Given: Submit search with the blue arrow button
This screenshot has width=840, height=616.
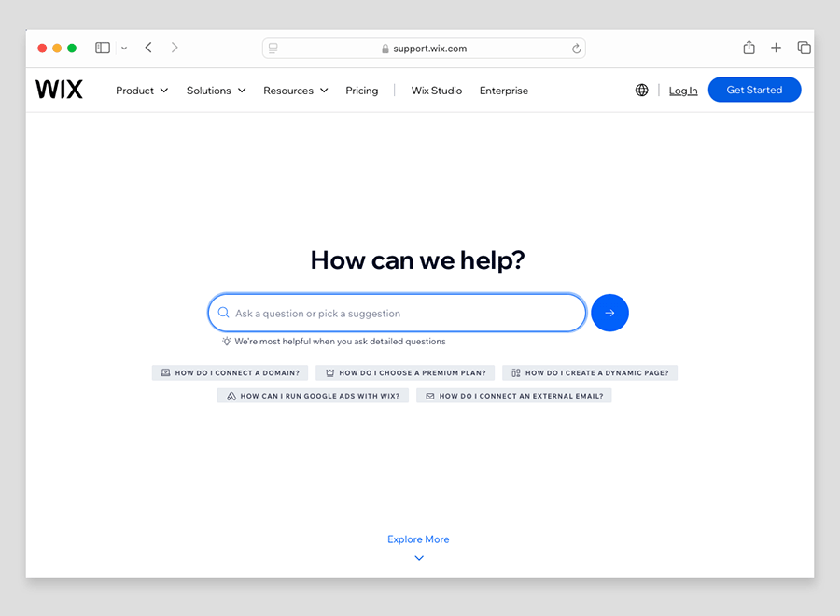Looking at the screenshot, I should click(609, 313).
